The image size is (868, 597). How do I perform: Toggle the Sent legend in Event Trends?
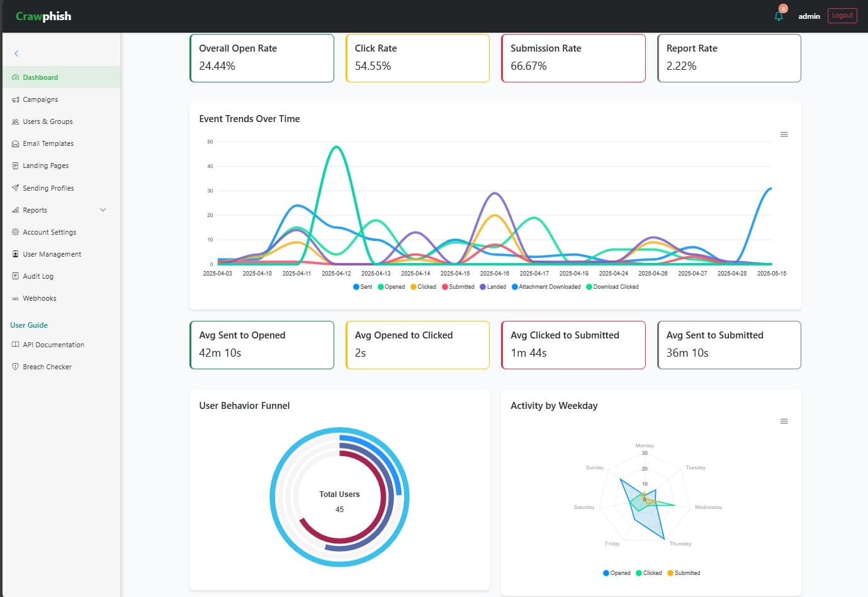coord(363,286)
